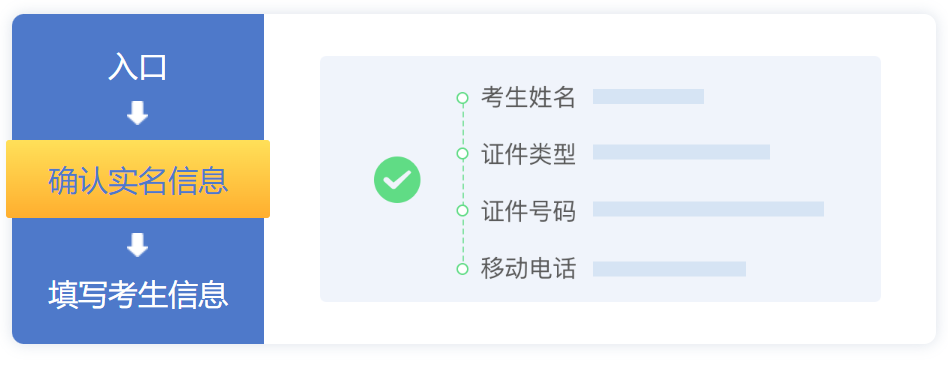Viewport: 948px width, 369px height.
Task: Click the 考生姓名 label
Action: (528, 97)
